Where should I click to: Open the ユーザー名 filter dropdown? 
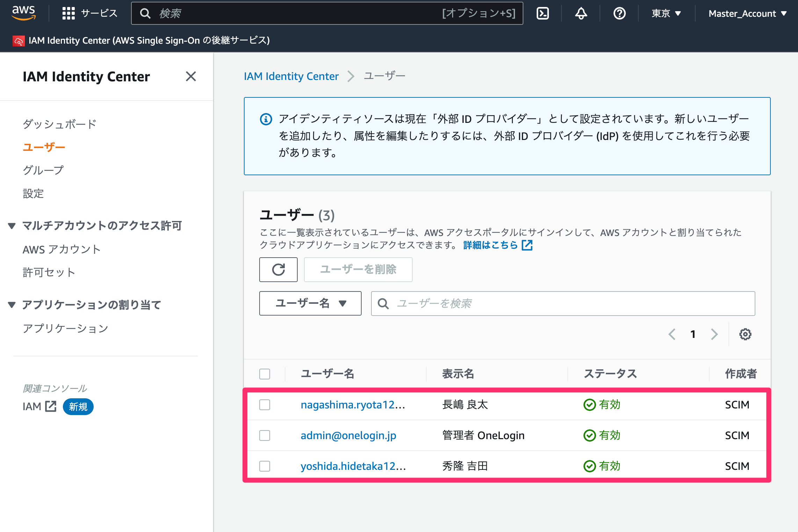tap(310, 303)
